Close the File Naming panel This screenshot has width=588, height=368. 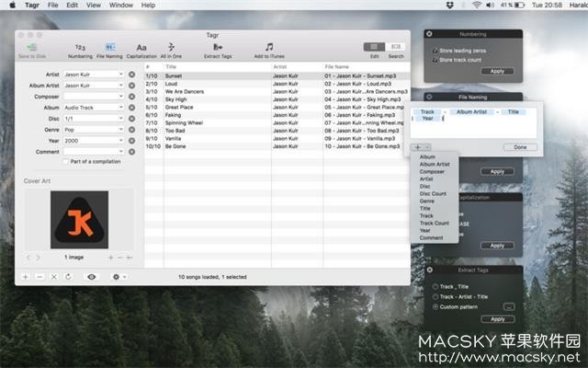click(429, 97)
